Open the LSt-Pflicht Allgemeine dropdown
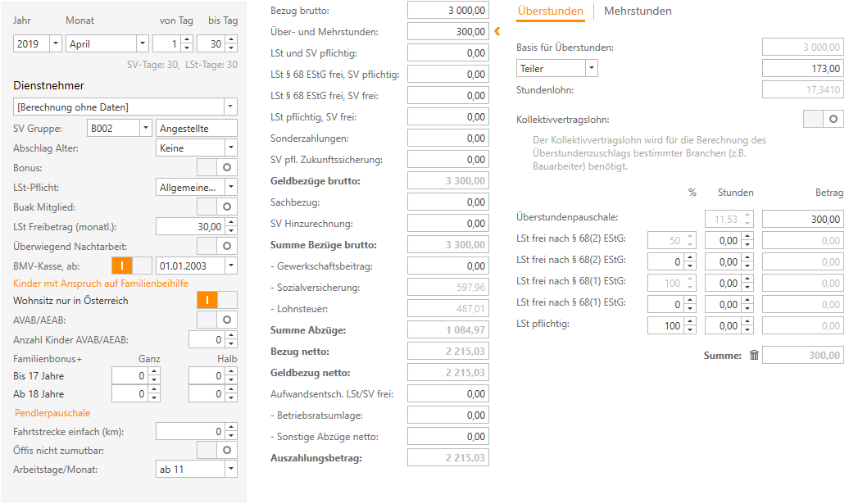Screen dimensions: 849x504 [230, 187]
